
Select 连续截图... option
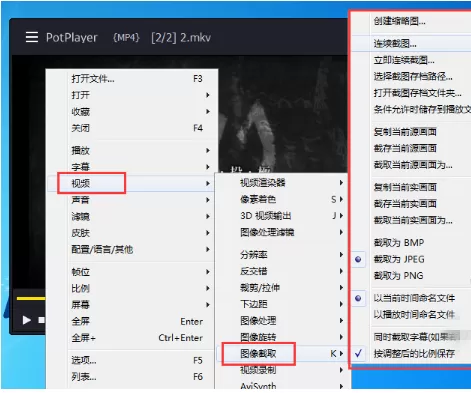click(x=411, y=43)
